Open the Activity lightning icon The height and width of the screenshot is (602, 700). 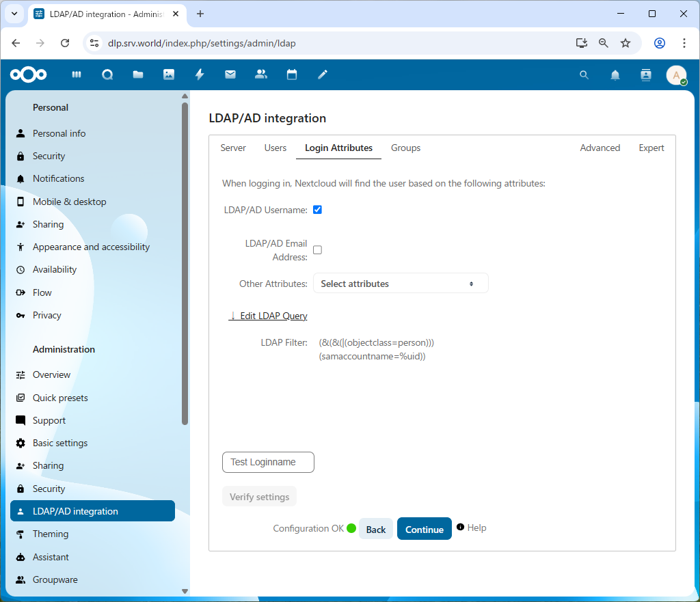(x=200, y=74)
